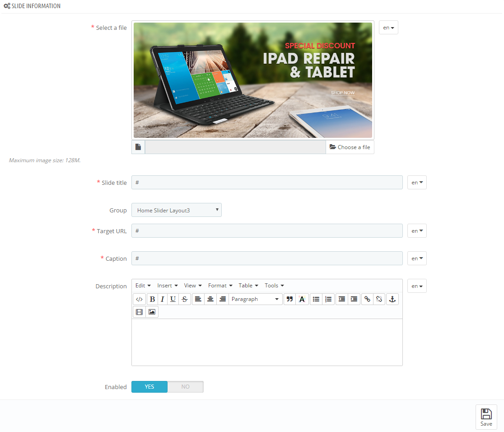Click Choose a file button
The image size is (504, 432).
[x=350, y=147]
